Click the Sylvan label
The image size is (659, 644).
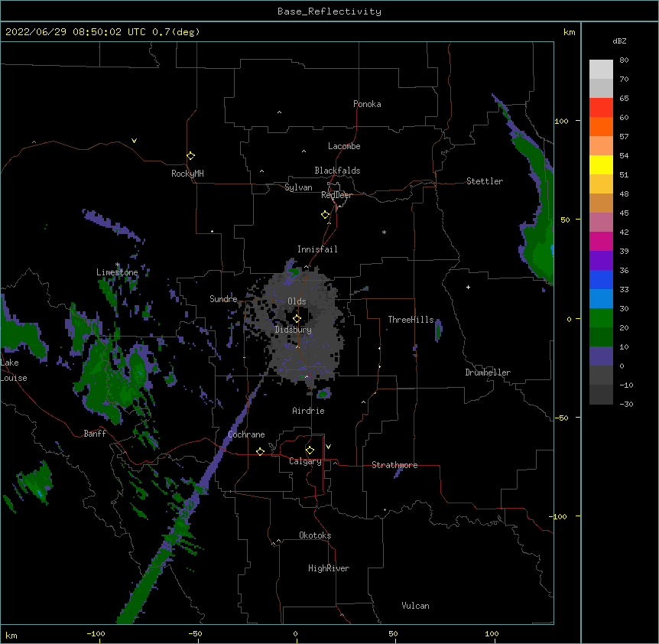point(298,187)
